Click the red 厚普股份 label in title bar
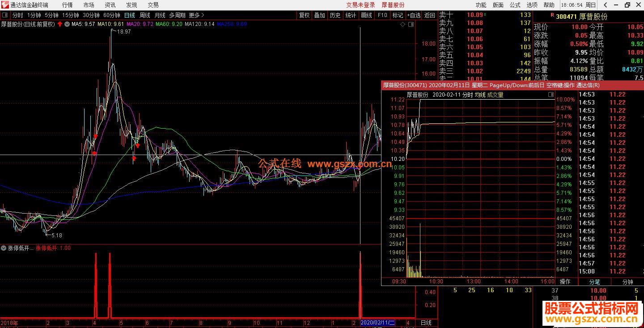The image size is (644, 328). click(393, 5)
